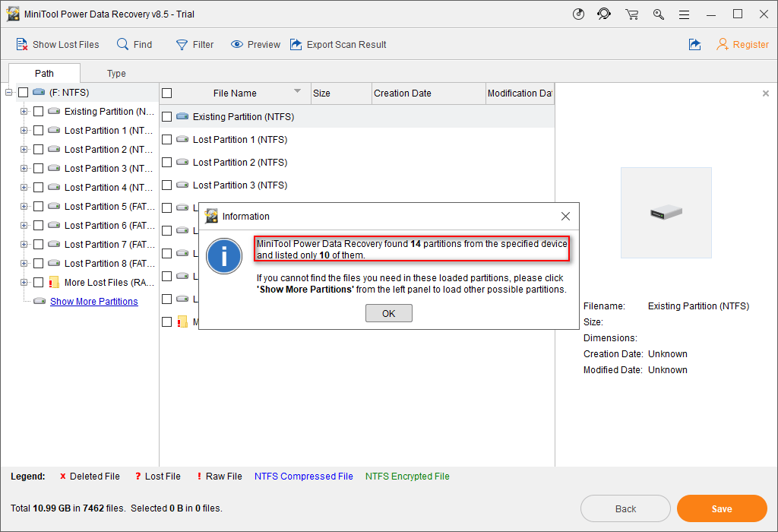Click the Show More Partitions link
The height and width of the screenshot is (532, 778).
(x=93, y=301)
